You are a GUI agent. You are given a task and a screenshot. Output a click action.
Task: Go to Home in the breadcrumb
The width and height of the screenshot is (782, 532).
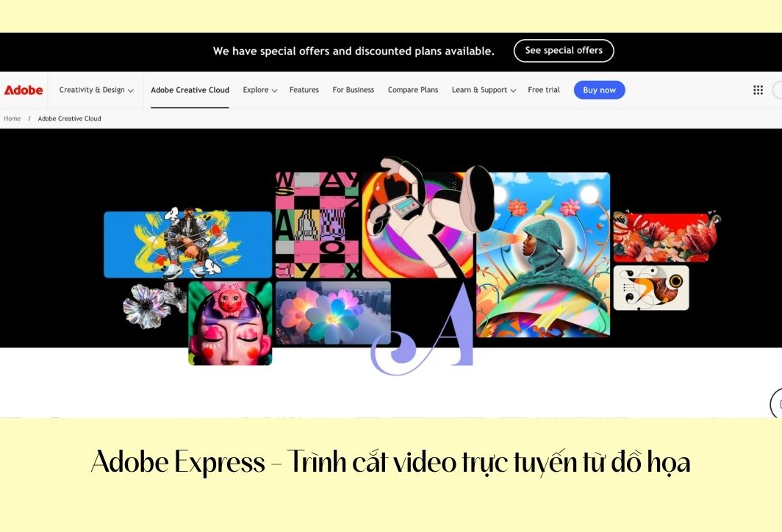pos(12,118)
